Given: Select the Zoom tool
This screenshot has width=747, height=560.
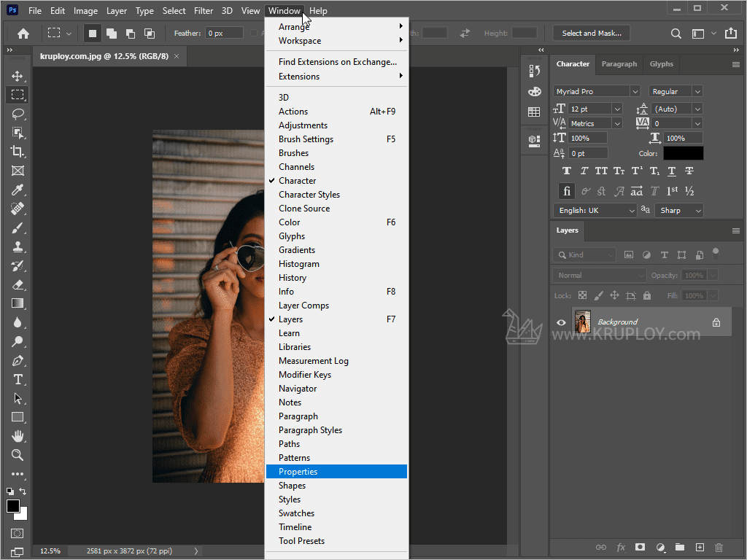Looking at the screenshot, I should point(18,455).
